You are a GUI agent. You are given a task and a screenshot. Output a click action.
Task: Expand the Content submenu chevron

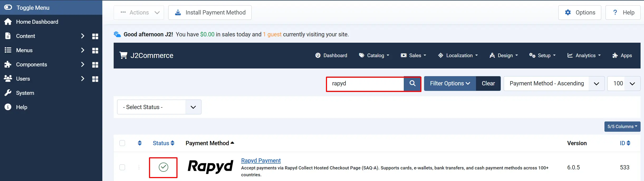83,36
